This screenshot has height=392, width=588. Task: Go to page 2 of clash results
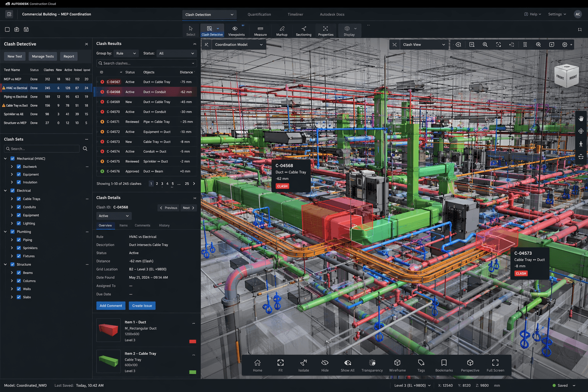(x=157, y=184)
